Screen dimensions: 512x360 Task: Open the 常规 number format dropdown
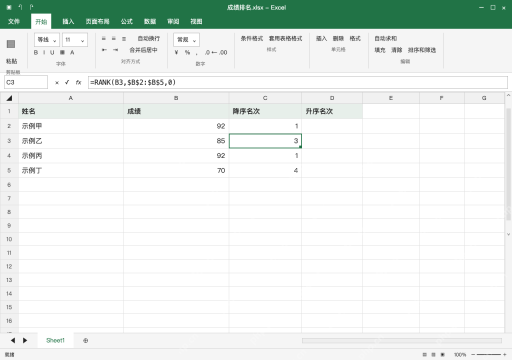coord(186,40)
